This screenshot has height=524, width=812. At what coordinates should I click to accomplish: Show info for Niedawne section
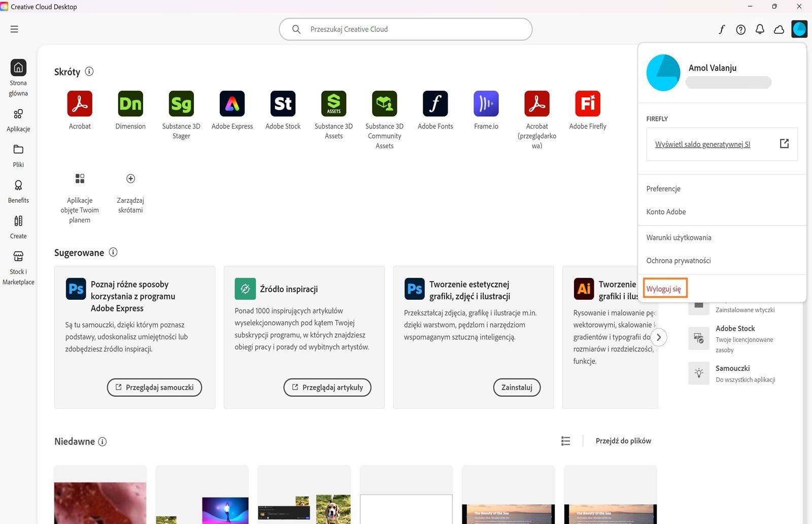point(102,441)
